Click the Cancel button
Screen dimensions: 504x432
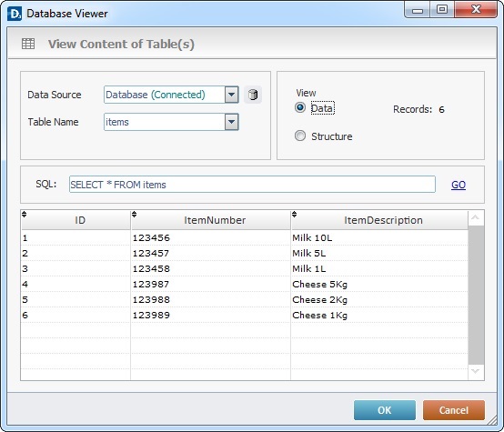[x=454, y=410]
